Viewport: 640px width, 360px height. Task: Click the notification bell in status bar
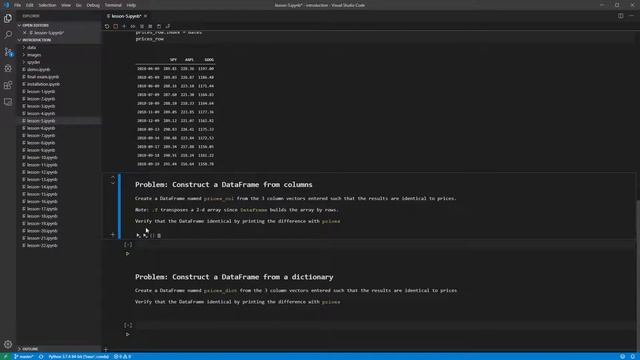[633, 357]
